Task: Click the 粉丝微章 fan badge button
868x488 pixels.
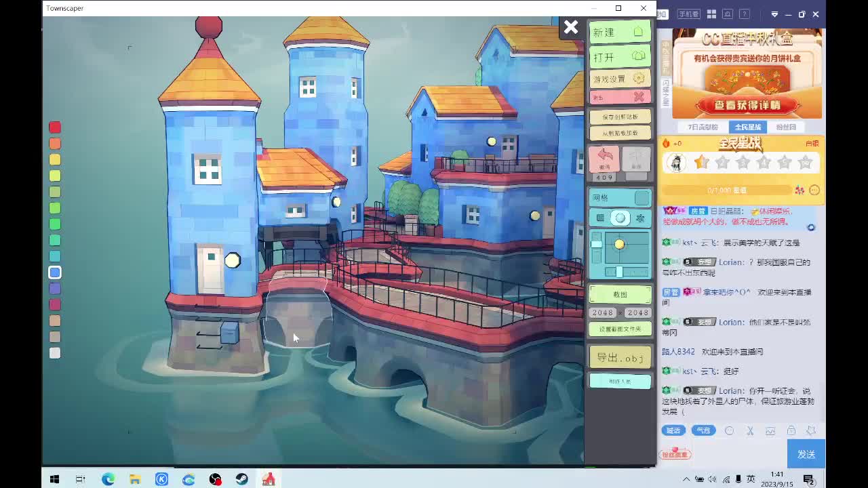Action: (x=675, y=453)
